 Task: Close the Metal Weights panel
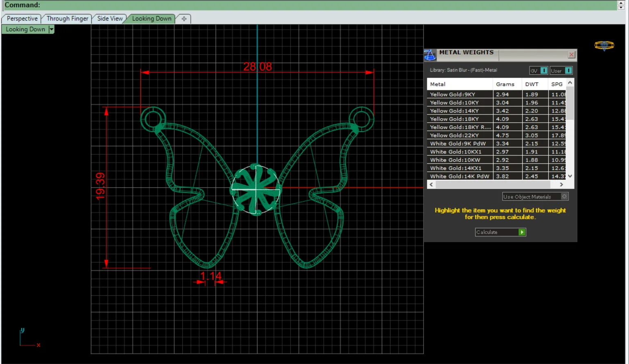[572, 55]
